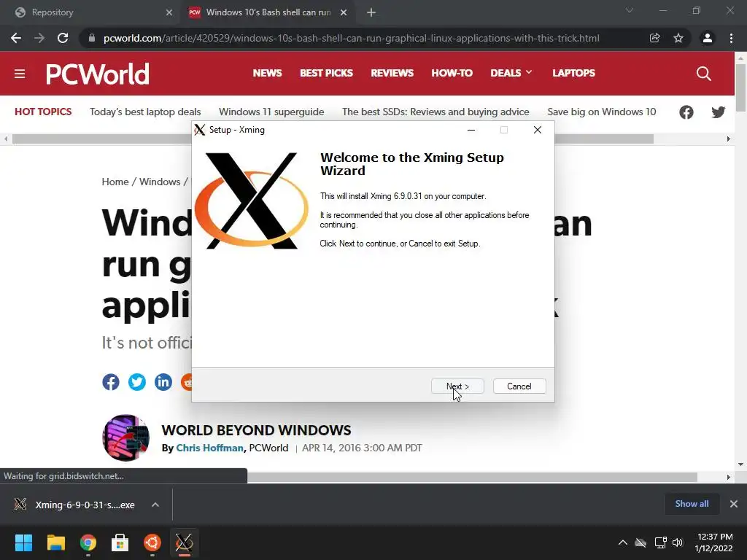Open the volume tray icon
The height and width of the screenshot is (560, 747).
pos(678,542)
